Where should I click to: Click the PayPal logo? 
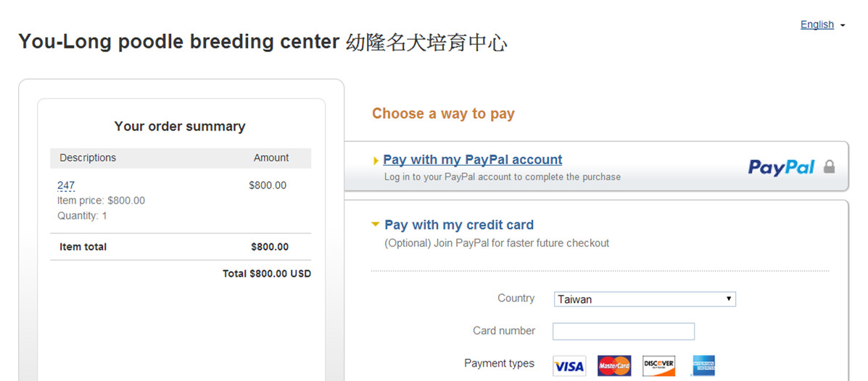coord(782,167)
